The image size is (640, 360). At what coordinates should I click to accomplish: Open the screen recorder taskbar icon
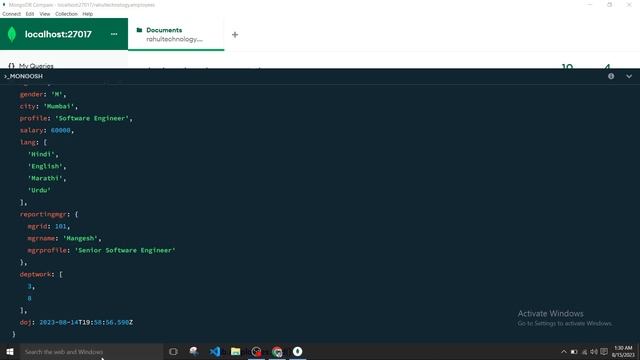coord(256,351)
